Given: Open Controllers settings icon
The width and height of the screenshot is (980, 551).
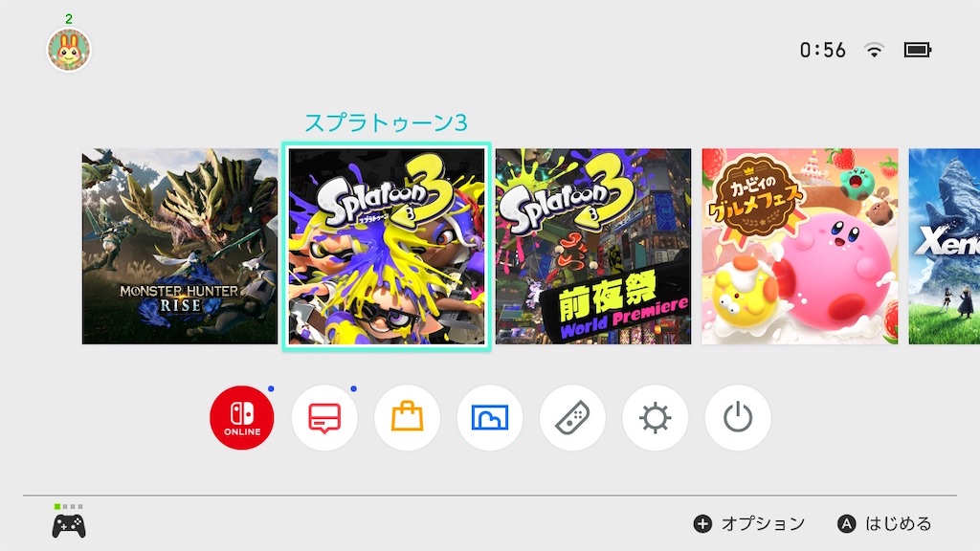Looking at the screenshot, I should coord(572,417).
